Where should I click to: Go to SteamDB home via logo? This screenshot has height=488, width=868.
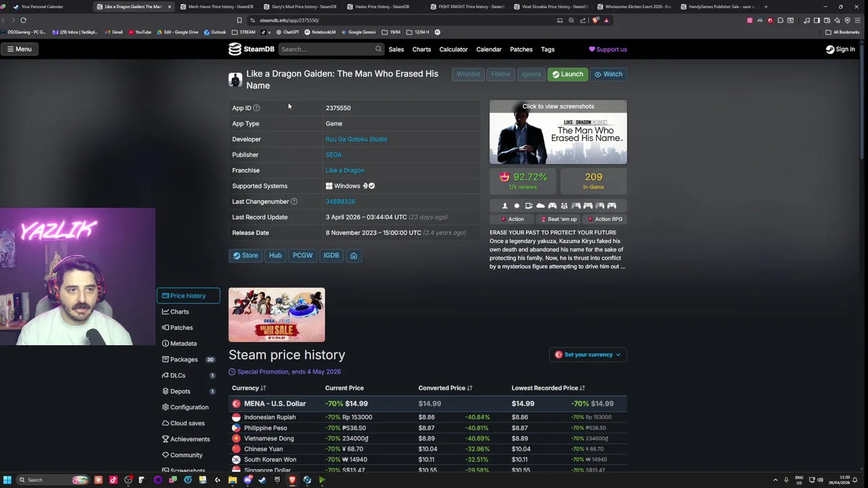point(252,49)
